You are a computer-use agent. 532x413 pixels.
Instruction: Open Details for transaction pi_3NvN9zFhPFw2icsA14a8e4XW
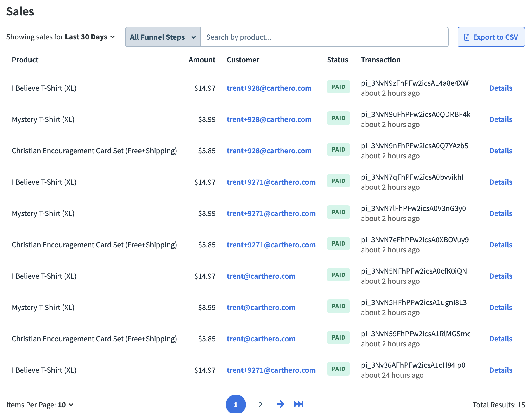(501, 88)
